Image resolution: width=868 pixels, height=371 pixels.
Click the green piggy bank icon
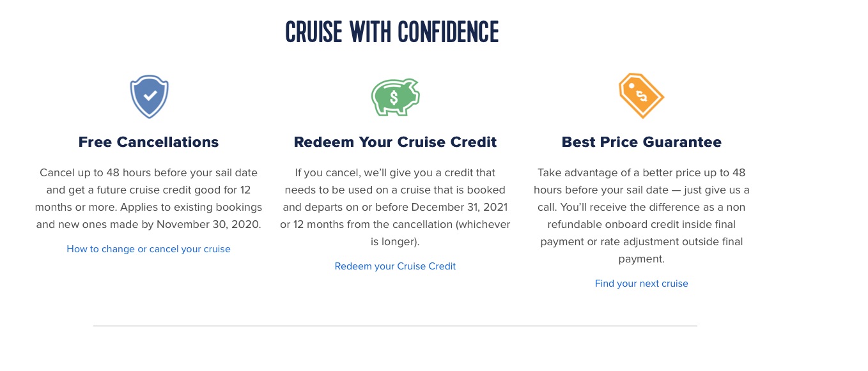(x=395, y=97)
